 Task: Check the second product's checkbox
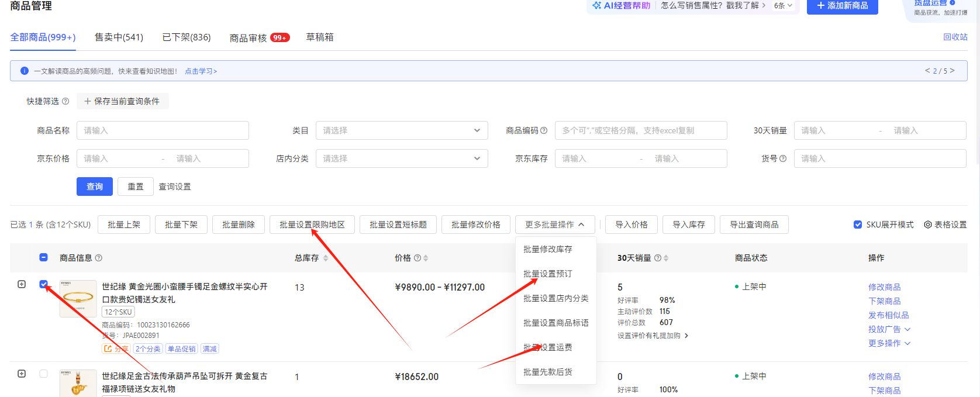pyautogui.click(x=44, y=374)
